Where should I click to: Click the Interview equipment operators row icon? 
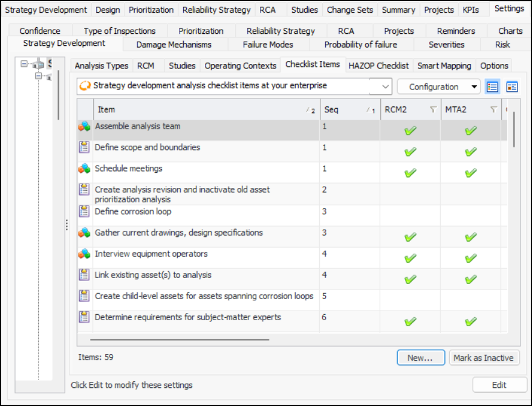(84, 254)
